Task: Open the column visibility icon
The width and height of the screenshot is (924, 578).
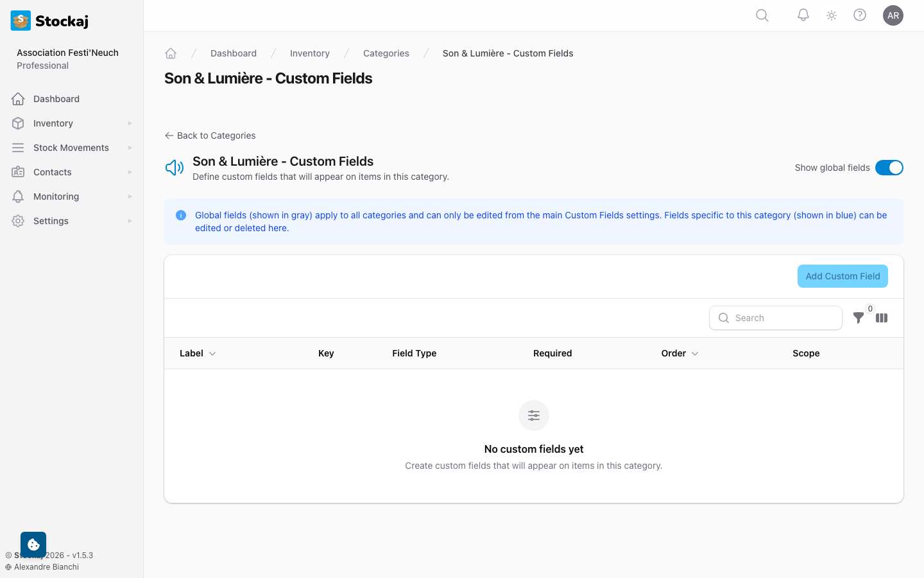Action: [882, 318]
